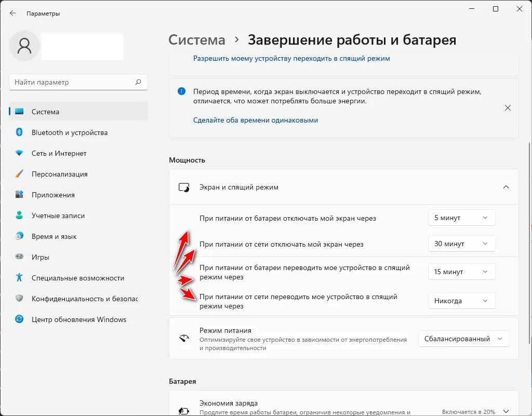Open Центр обновления Windows

78,319
